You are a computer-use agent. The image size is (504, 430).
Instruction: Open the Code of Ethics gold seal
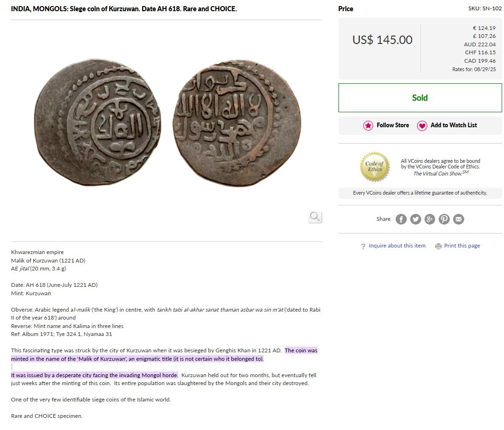click(374, 167)
